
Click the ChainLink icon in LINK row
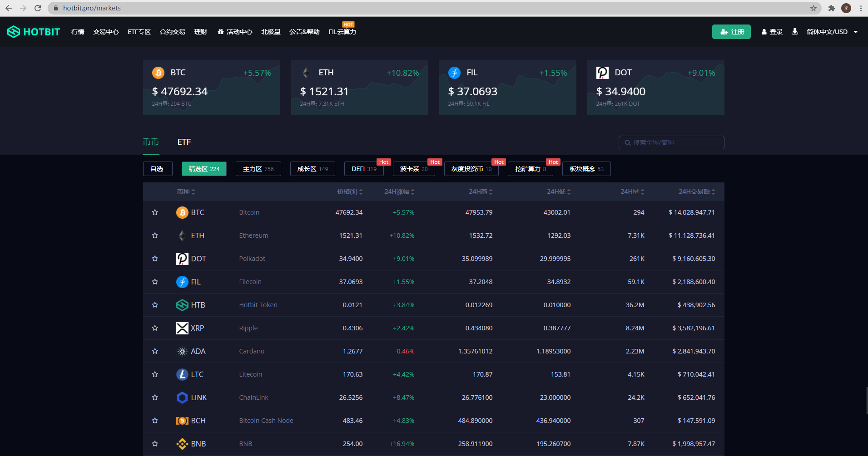point(182,397)
